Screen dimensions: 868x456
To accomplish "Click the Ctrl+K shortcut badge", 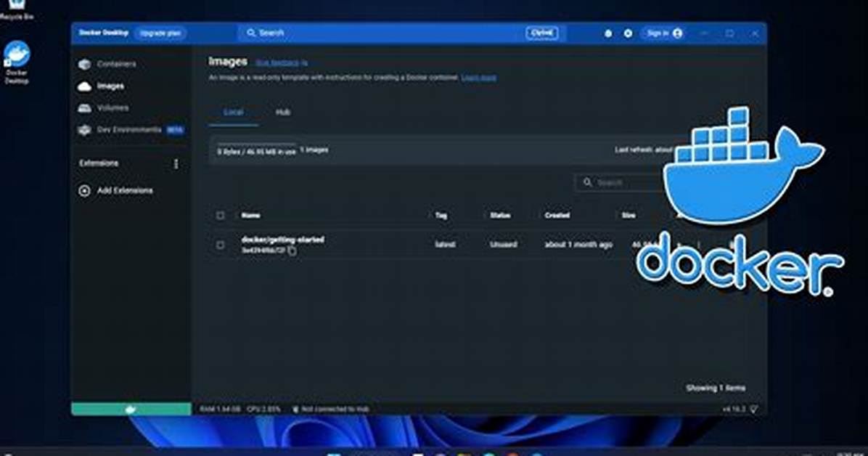I will tap(542, 33).
